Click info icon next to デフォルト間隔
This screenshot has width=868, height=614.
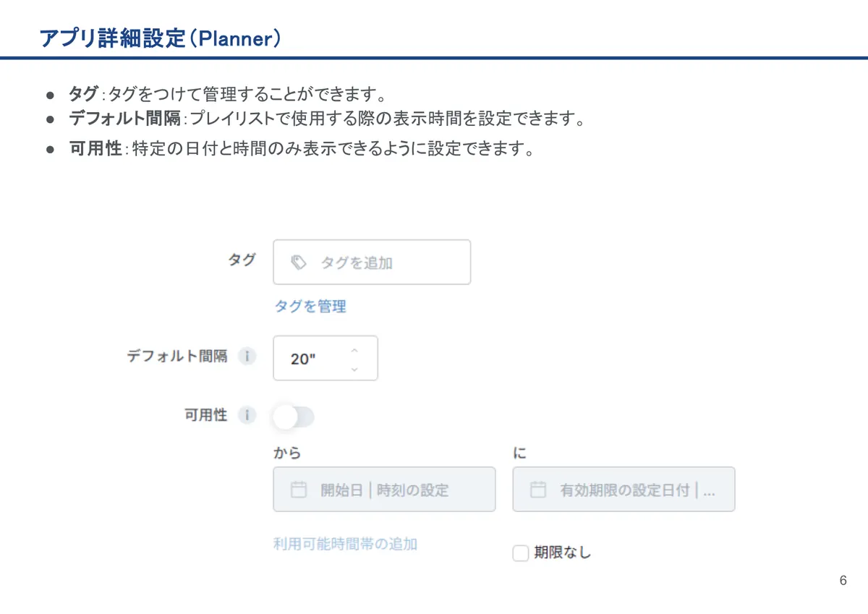click(x=247, y=357)
